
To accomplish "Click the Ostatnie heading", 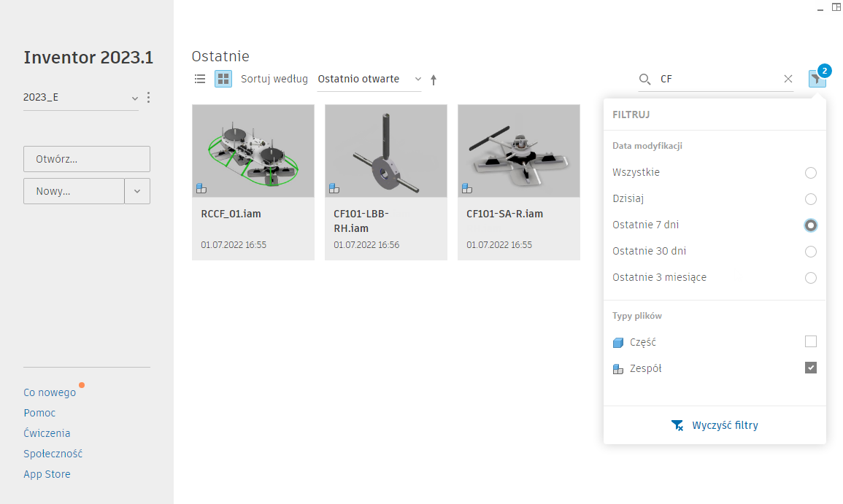I will (x=220, y=56).
